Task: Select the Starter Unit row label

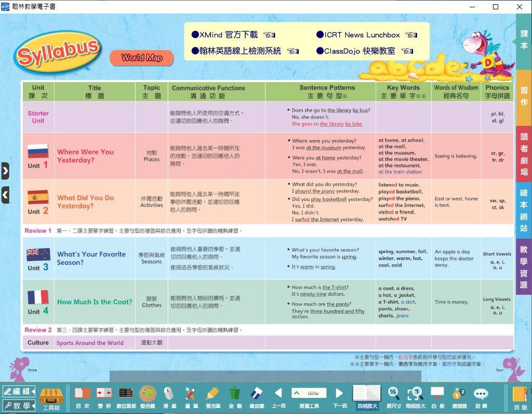Action: [38, 117]
